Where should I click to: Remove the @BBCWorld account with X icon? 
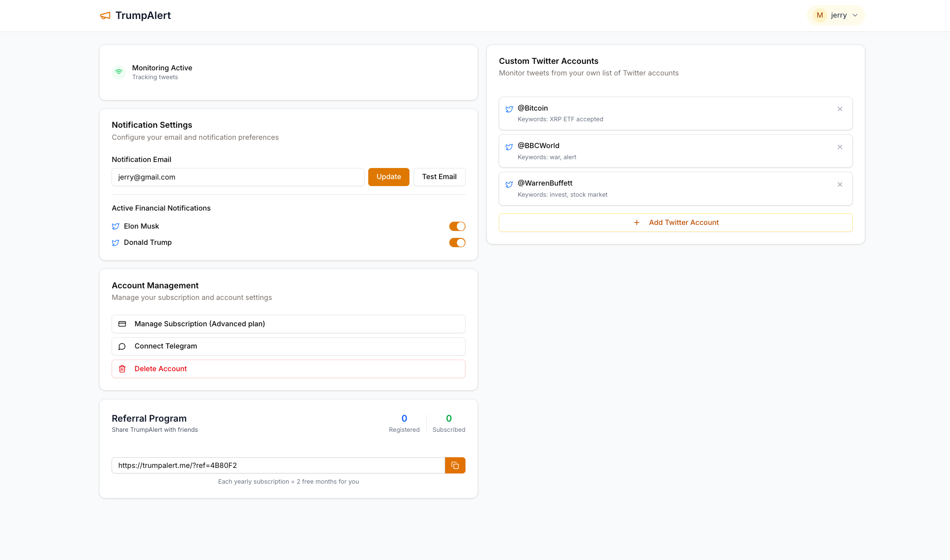(x=840, y=147)
